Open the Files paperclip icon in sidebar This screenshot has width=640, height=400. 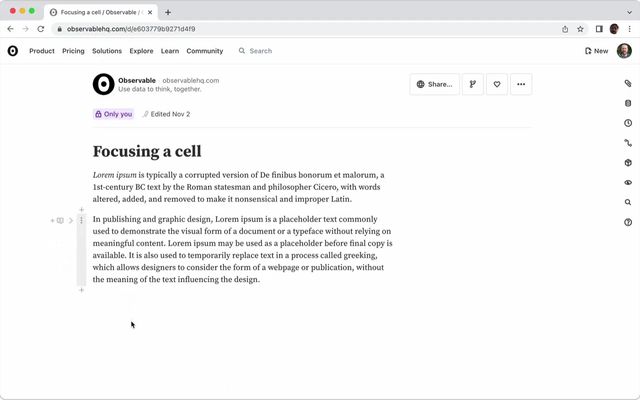click(x=628, y=83)
